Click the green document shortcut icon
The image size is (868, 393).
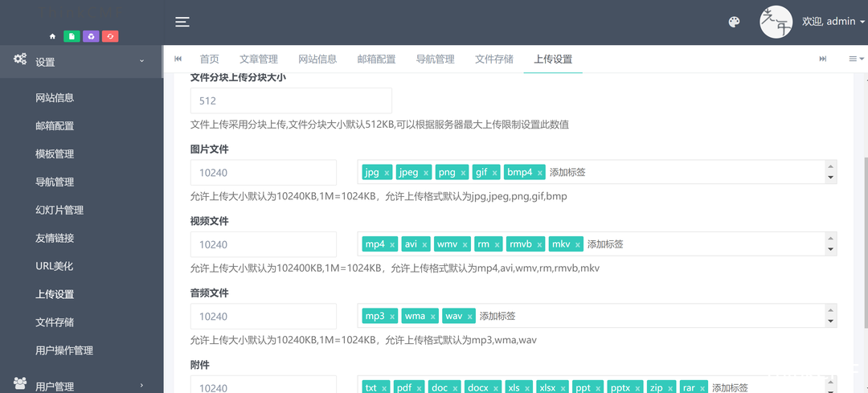72,36
